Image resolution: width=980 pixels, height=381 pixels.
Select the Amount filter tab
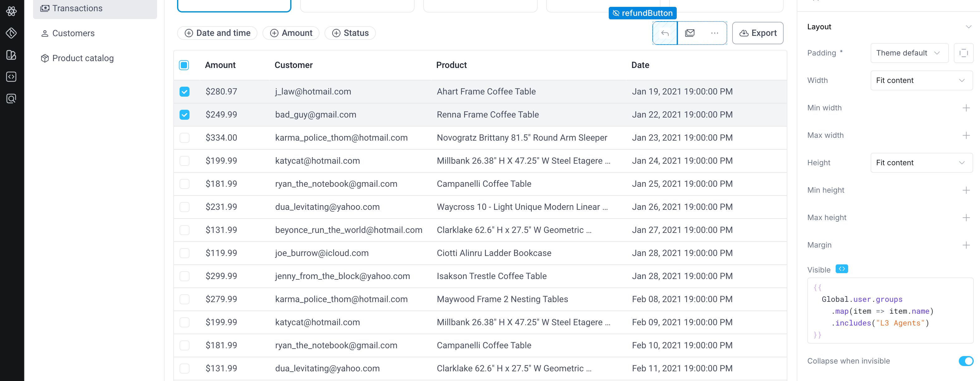pos(291,32)
